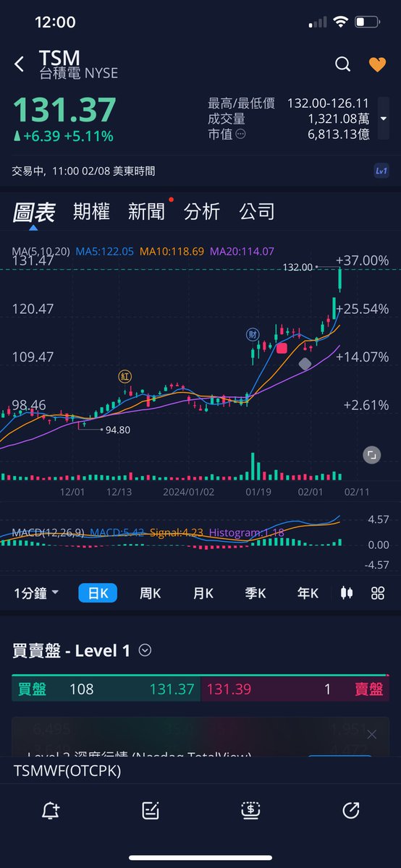Open the chart indicators grid icon
The image size is (401, 868).
tap(378, 593)
